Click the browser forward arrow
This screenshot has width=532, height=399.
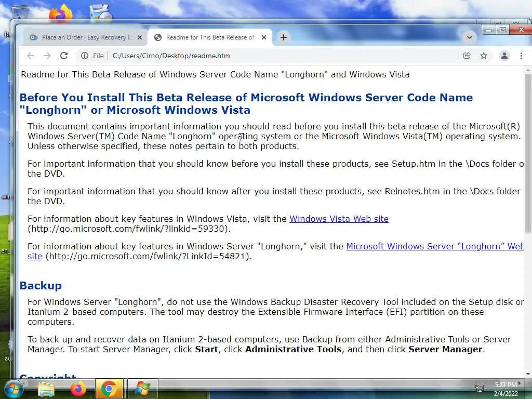tap(47, 56)
